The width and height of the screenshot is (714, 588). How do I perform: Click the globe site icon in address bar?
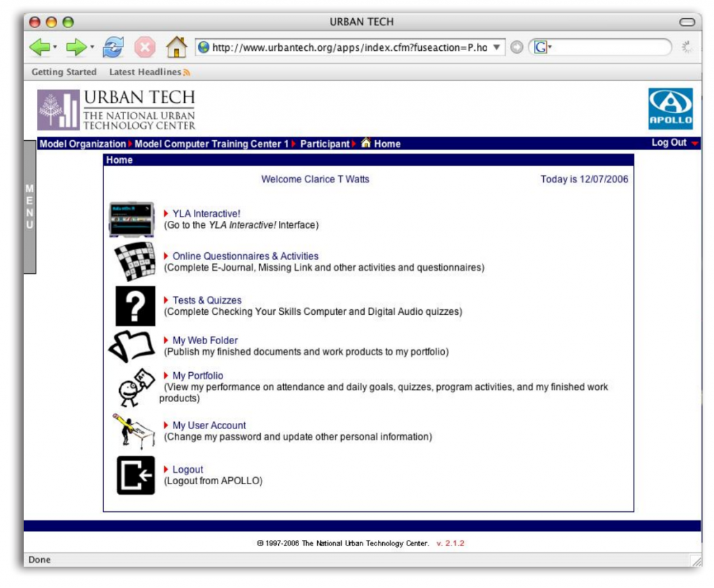click(204, 47)
